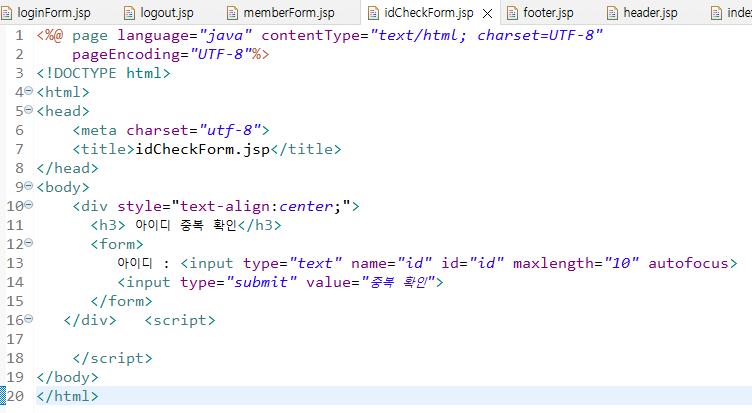
Task: Click the name="id" attribute on line 13
Action: tap(391, 263)
